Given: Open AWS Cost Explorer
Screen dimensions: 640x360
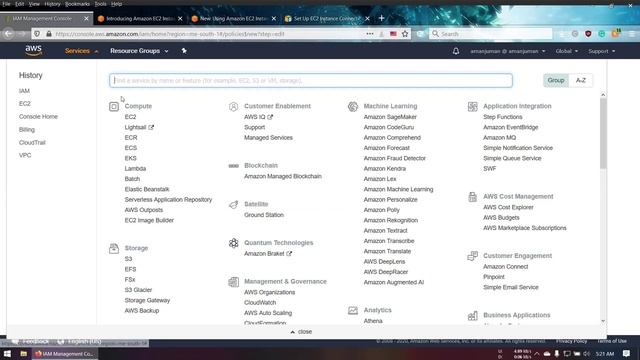Looking at the screenshot, I should coord(508,207).
